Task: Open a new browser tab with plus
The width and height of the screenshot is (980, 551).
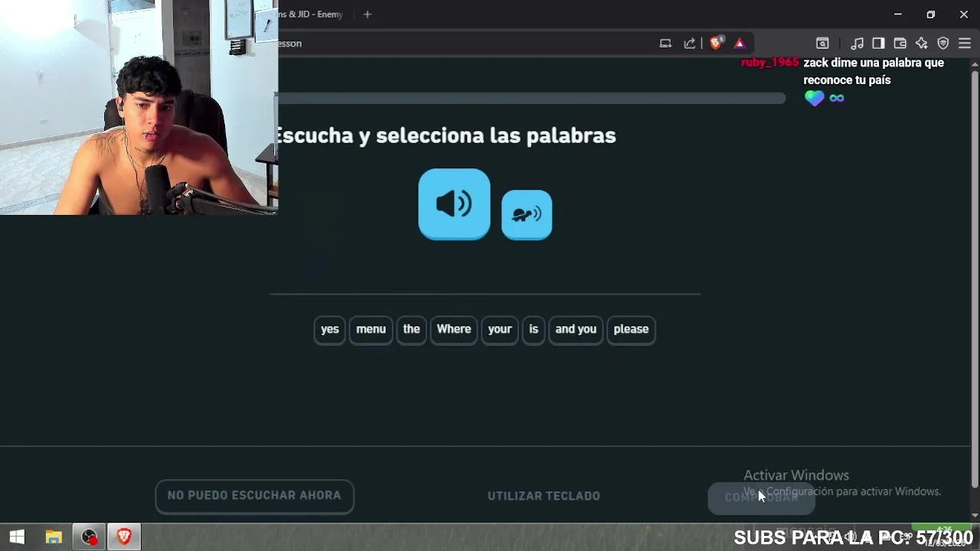Action: click(x=367, y=14)
